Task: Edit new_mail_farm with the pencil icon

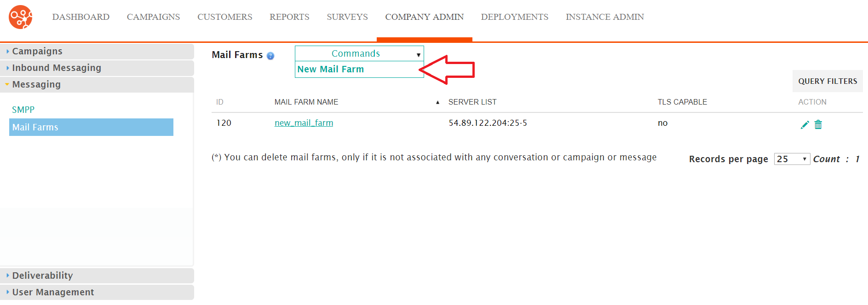Action: (x=805, y=124)
